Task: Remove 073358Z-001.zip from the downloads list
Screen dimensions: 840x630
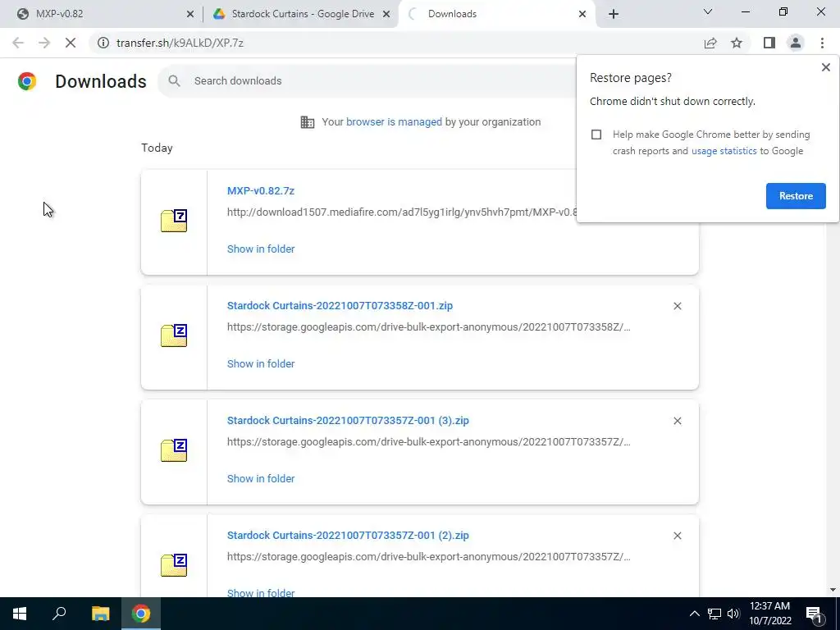Action: (x=677, y=306)
